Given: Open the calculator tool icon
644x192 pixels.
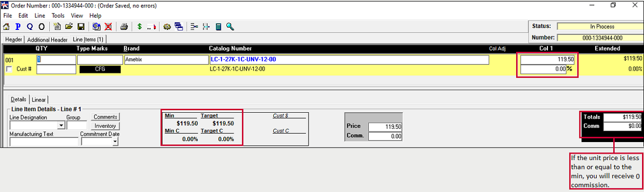Looking at the screenshot, I should click(218, 26).
